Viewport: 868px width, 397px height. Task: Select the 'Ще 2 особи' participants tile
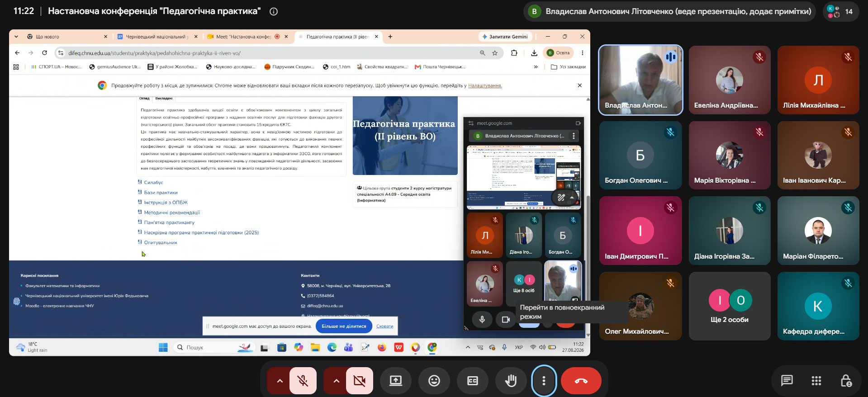(730, 306)
